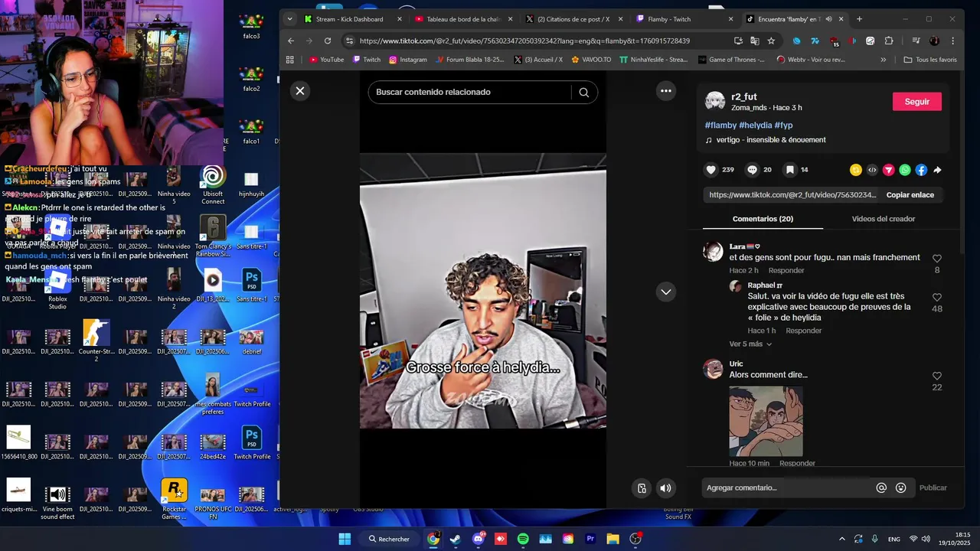Image resolution: width=980 pixels, height=551 pixels.
Task: Share video to Facebook
Action: 921,170
